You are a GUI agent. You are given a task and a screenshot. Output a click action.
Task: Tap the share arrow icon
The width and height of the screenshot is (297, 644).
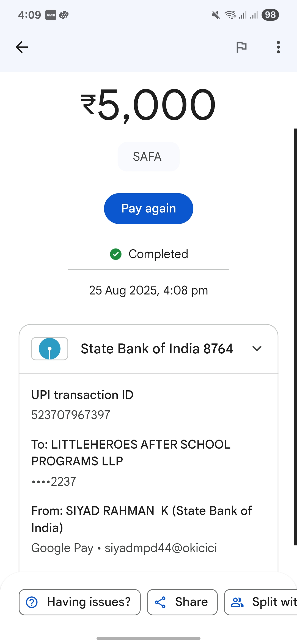coord(160,602)
